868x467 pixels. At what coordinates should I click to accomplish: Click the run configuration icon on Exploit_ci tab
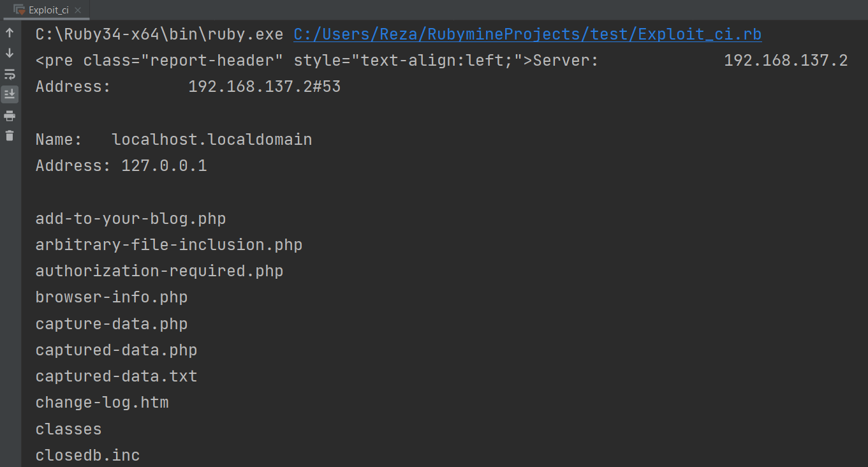pyautogui.click(x=19, y=10)
